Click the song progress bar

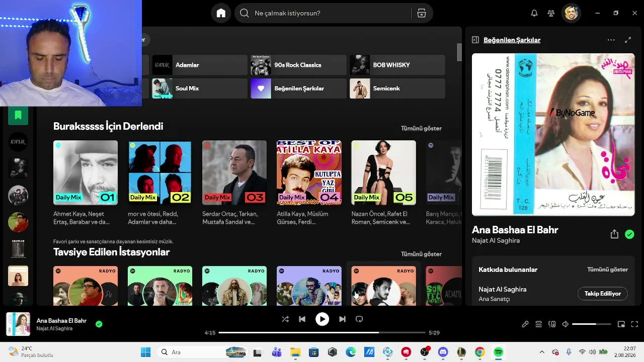click(322, 332)
